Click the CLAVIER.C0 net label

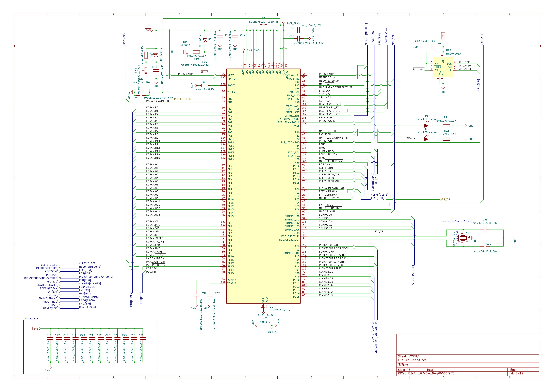pyautogui.click(x=326, y=272)
